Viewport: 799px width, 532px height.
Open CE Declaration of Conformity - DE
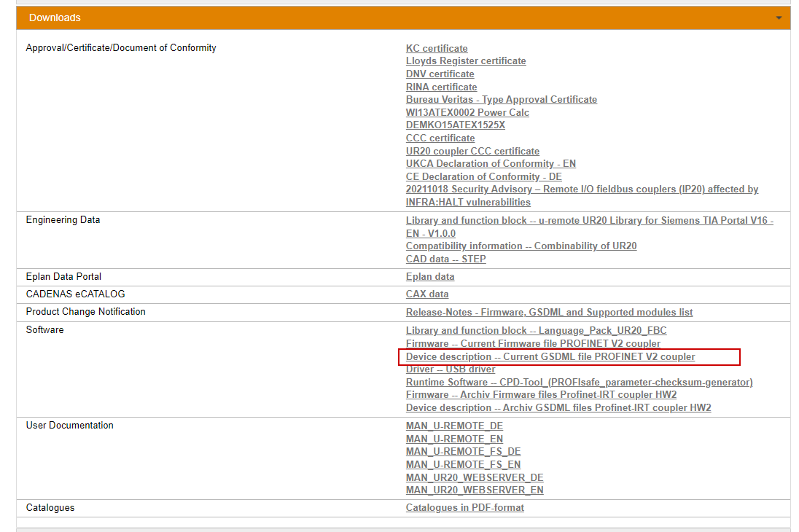(483, 177)
